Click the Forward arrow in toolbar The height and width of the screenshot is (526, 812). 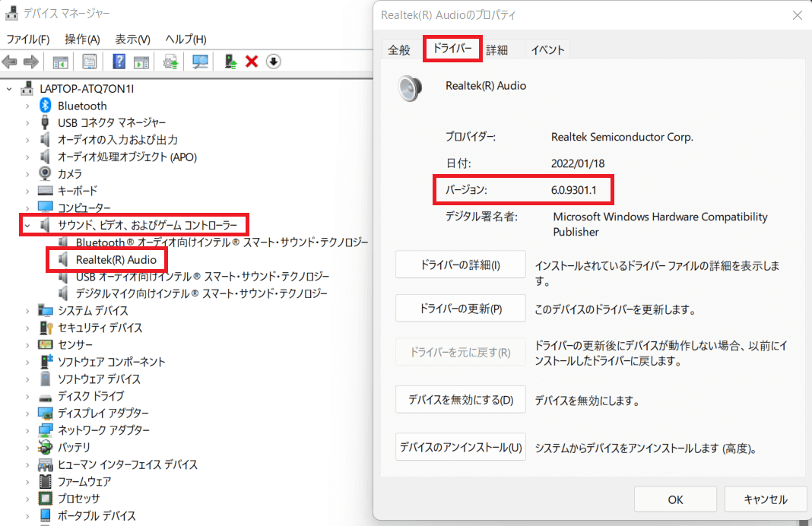coord(31,62)
